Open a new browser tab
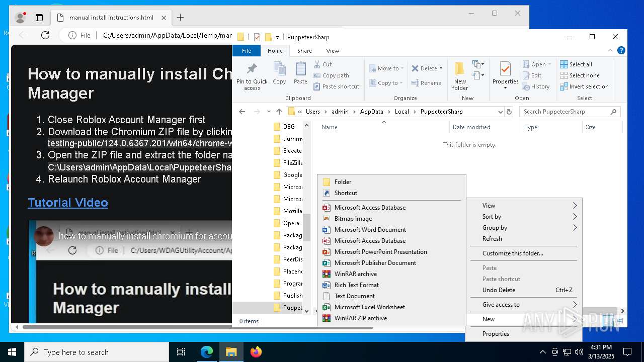Image resolution: width=644 pixels, height=362 pixels. click(180, 18)
